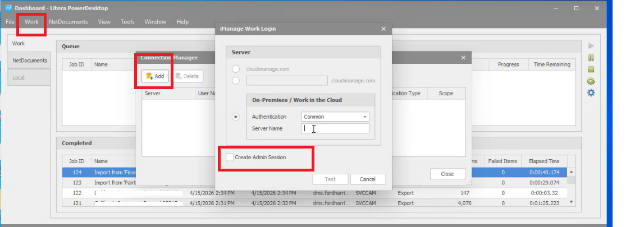The width and height of the screenshot is (644, 227).
Task: Open the File menu
Action: tap(10, 22)
